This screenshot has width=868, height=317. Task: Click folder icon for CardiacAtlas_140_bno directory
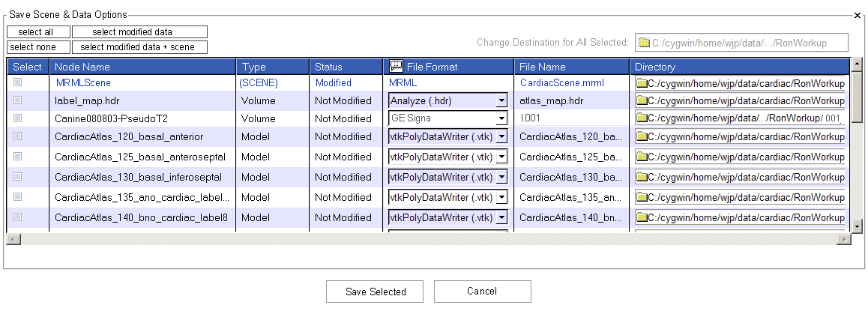coord(642,217)
